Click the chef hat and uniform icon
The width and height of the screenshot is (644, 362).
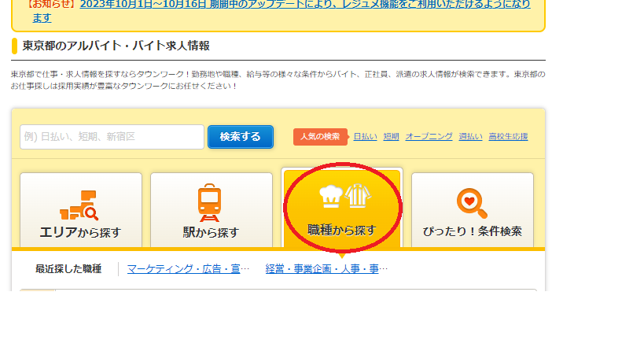click(x=342, y=197)
